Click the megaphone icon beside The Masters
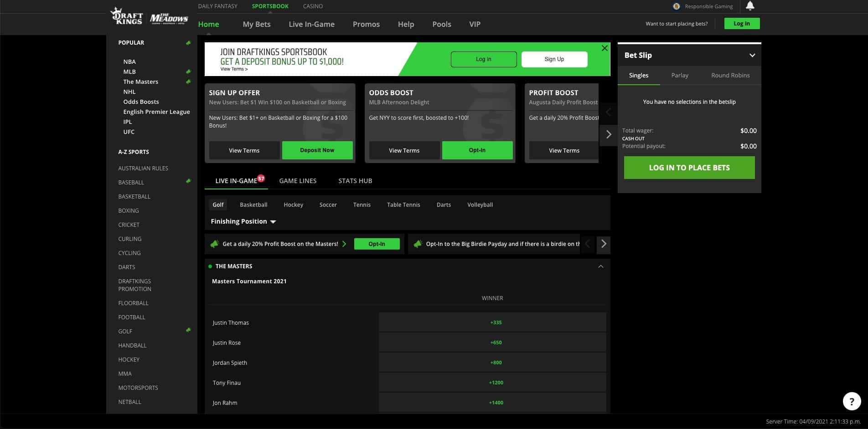Image resolution: width=868 pixels, height=429 pixels. pos(188,82)
